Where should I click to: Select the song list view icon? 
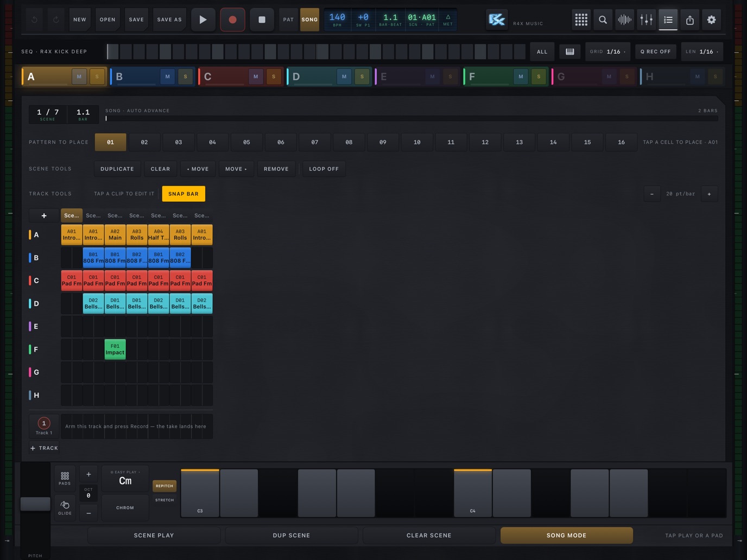click(x=668, y=20)
